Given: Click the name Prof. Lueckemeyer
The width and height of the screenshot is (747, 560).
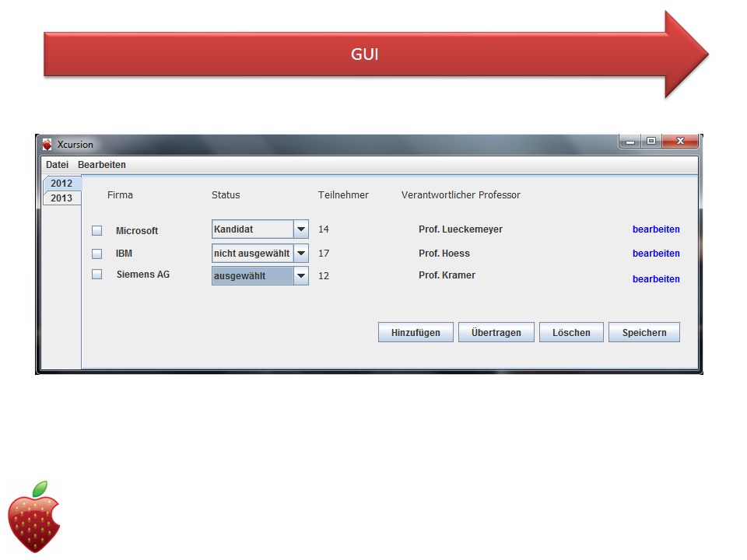Looking at the screenshot, I should pos(460,229).
